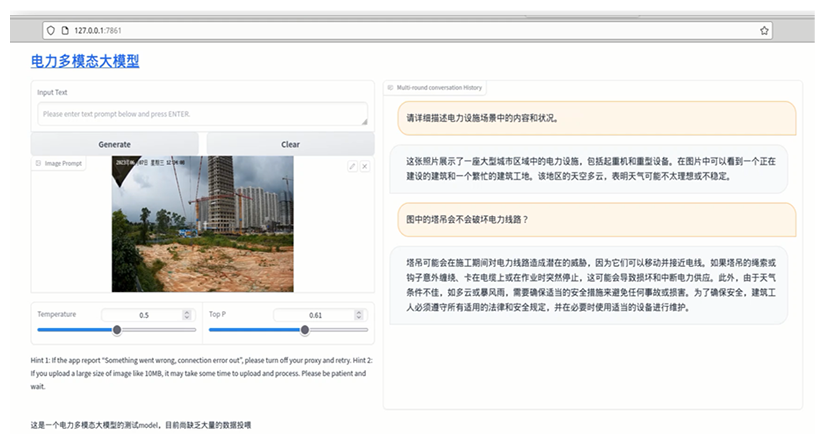The width and height of the screenshot is (825, 445).
Task: Click the Input Text prompt field
Action: (202, 114)
